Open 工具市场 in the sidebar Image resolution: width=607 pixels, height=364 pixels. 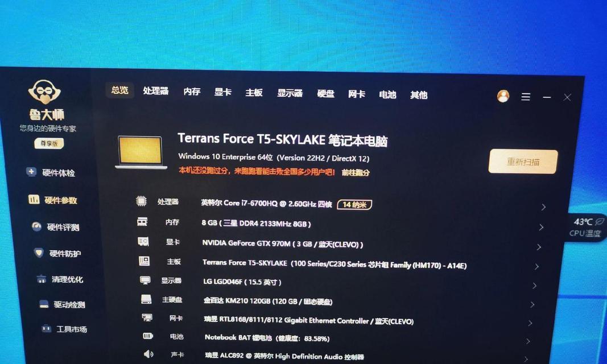coord(72,329)
